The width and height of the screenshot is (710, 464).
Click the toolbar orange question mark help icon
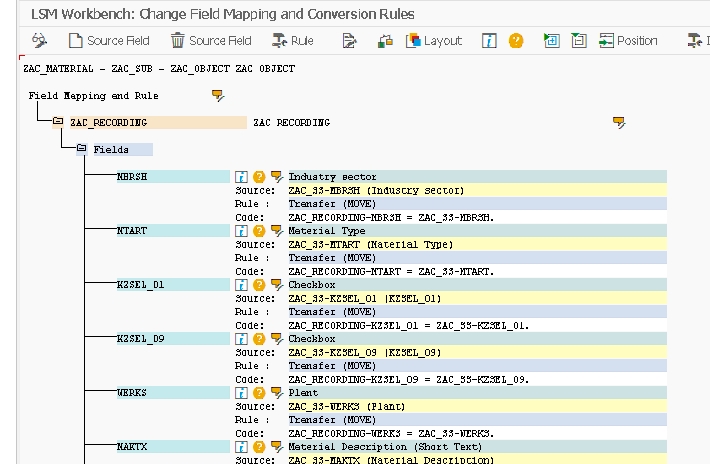pos(516,41)
